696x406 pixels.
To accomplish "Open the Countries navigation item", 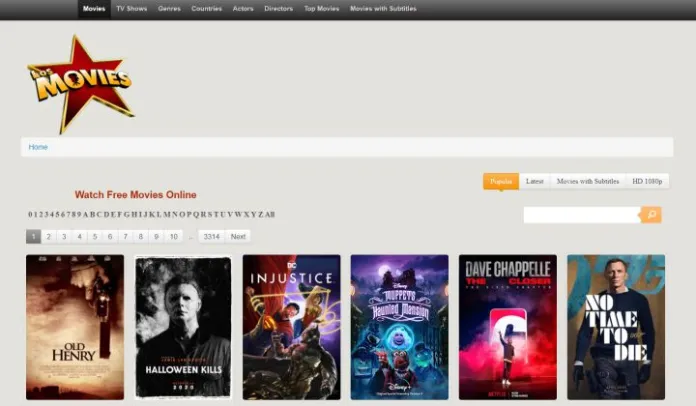I will pyautogui.click(x=206, y=9).
